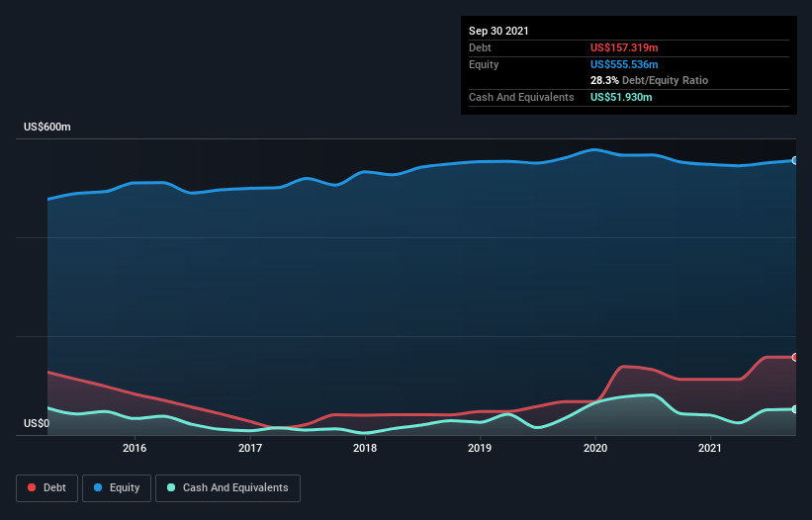Click the 2016 x-axis label
The height and width of the screenshot is (520, 812).
click(x=135, y=448)
